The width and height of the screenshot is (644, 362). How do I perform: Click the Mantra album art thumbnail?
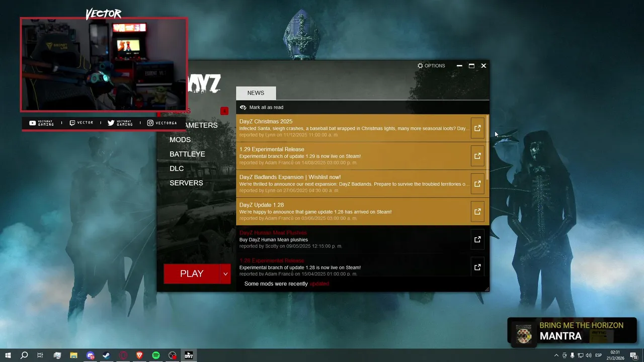coord(524,334)
